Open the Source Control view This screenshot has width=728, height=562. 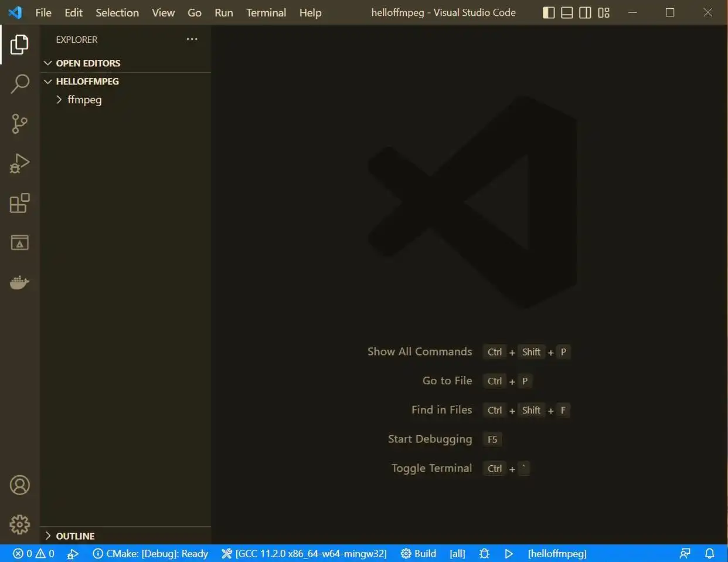pyautogui.click(x=20, y=124)
